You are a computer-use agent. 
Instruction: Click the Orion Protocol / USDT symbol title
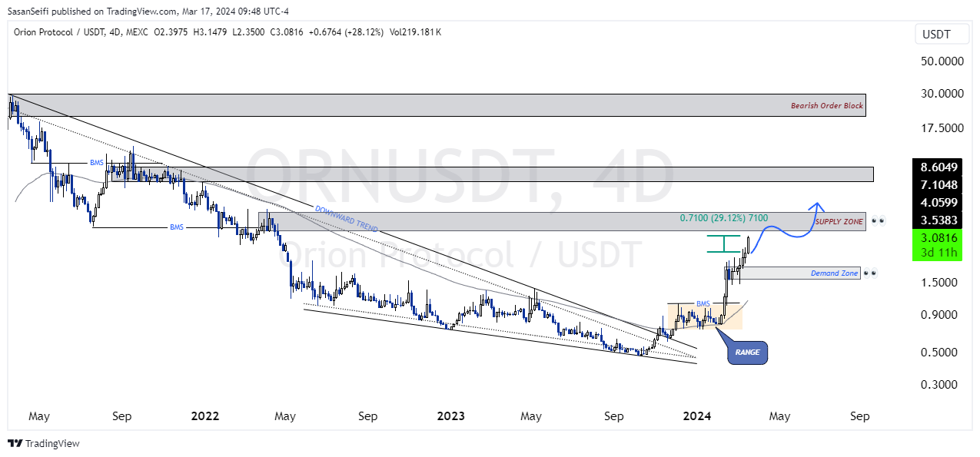(59, 32)
